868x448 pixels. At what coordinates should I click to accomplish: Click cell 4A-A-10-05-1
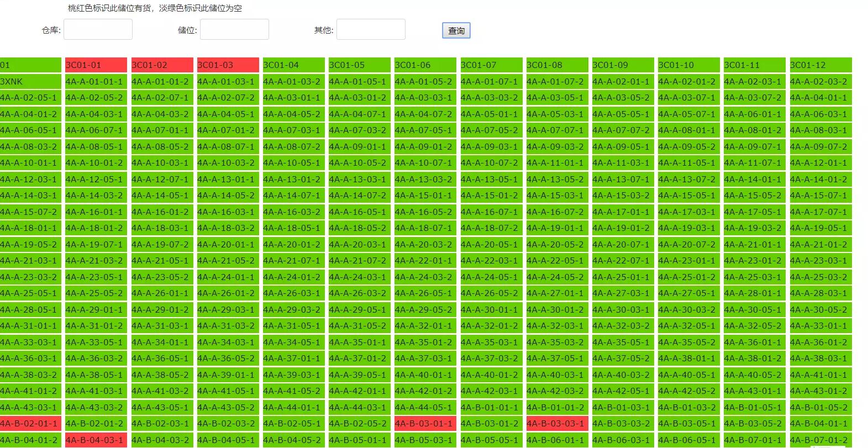(294, 163)
